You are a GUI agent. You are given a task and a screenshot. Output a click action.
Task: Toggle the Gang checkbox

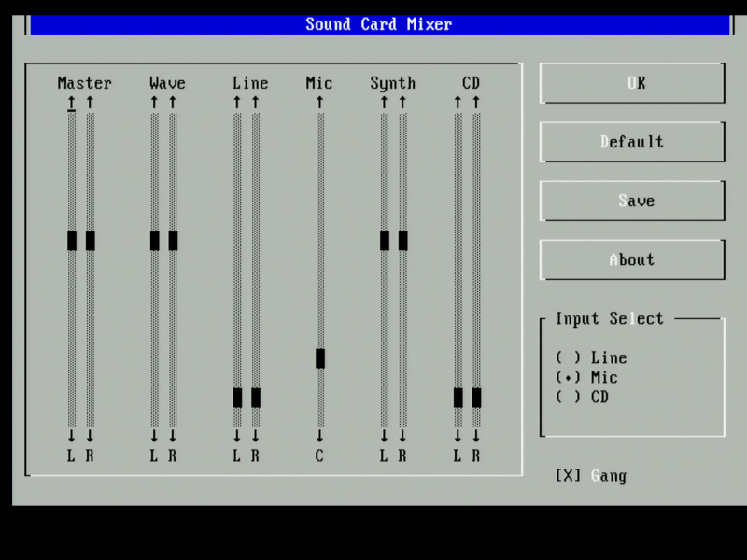click(568, 476)
